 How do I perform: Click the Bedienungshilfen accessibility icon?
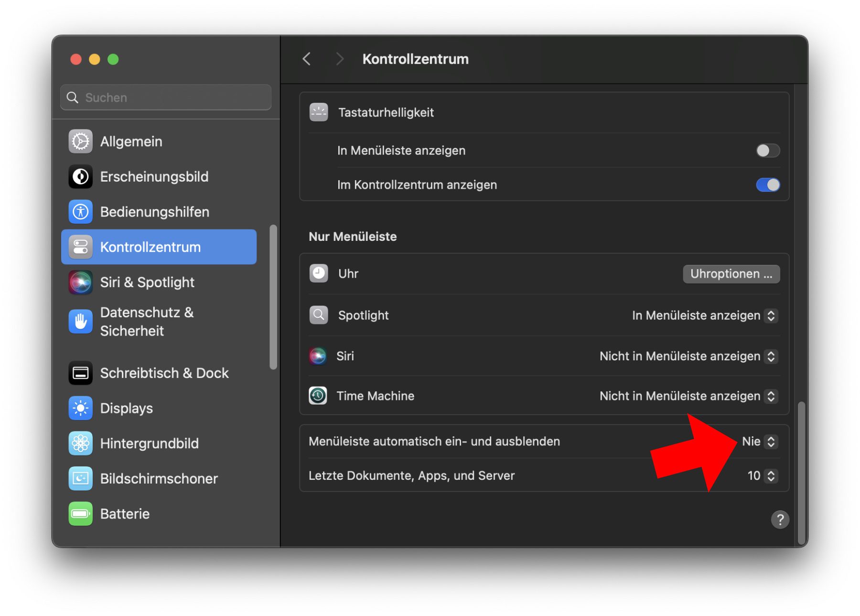[80, 212]
